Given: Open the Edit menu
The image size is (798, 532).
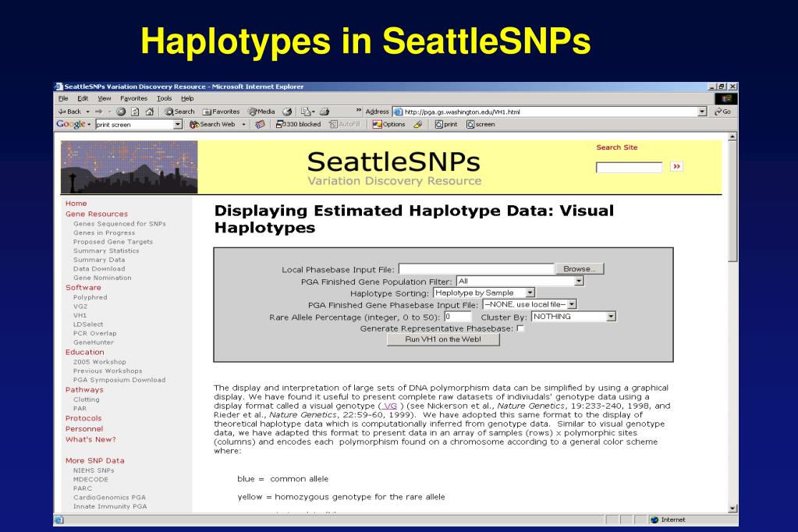Looking at the screenshot, I should [x=83, y=98].
